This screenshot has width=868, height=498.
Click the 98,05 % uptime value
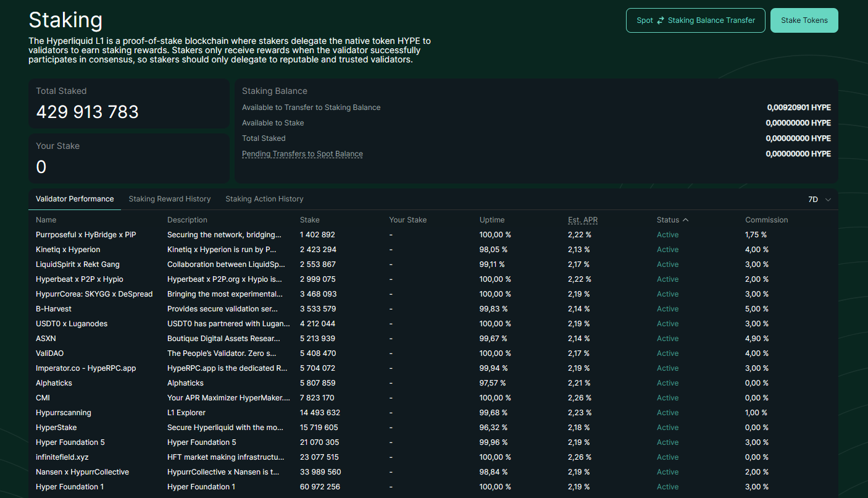(493, 250)
